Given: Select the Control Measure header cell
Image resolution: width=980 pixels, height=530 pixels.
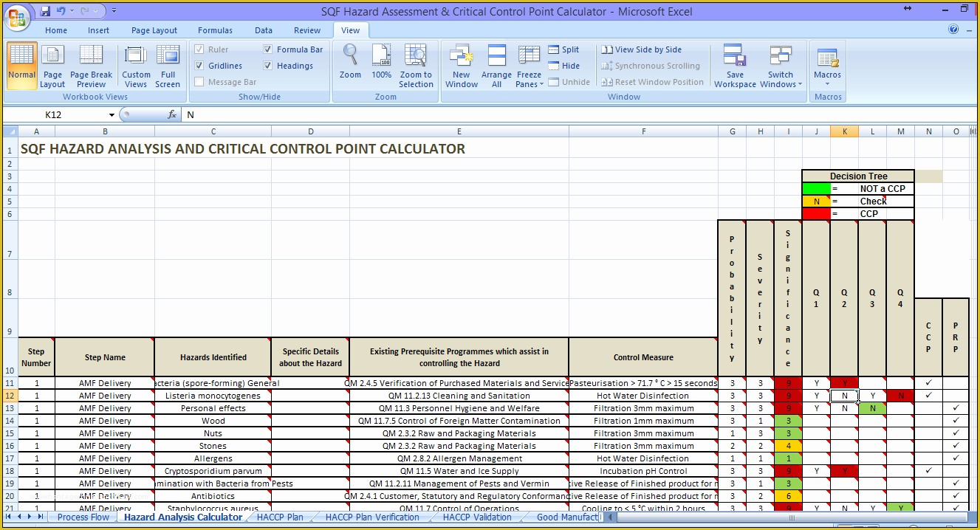Looking at the screenshot, I should (x=643, y=357).
